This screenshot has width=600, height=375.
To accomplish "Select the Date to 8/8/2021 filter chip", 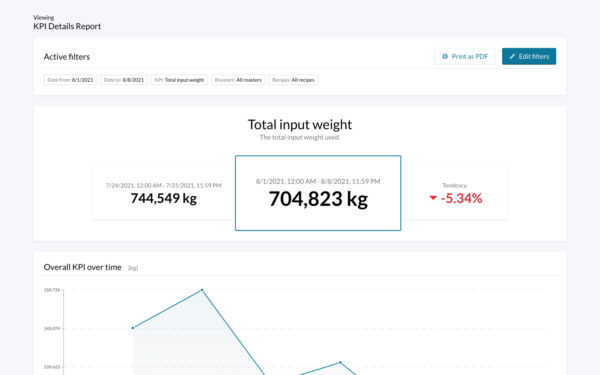I will [x=124, y=80].
